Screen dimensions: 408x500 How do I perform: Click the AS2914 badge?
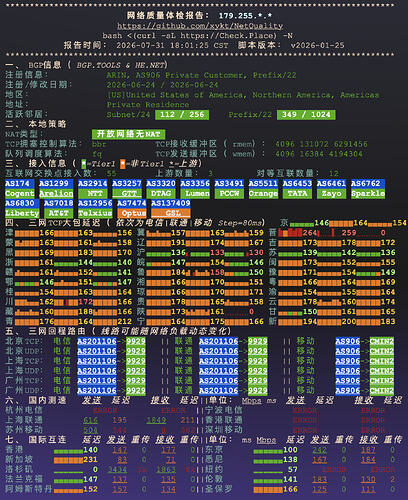click(93, 184)
